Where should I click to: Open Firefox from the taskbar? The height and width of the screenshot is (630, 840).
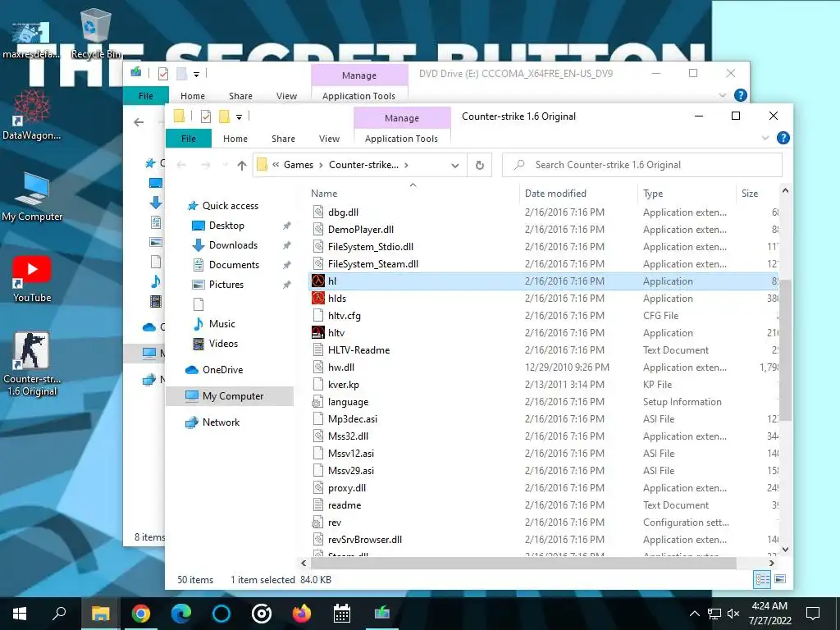(x=302, y=613)
